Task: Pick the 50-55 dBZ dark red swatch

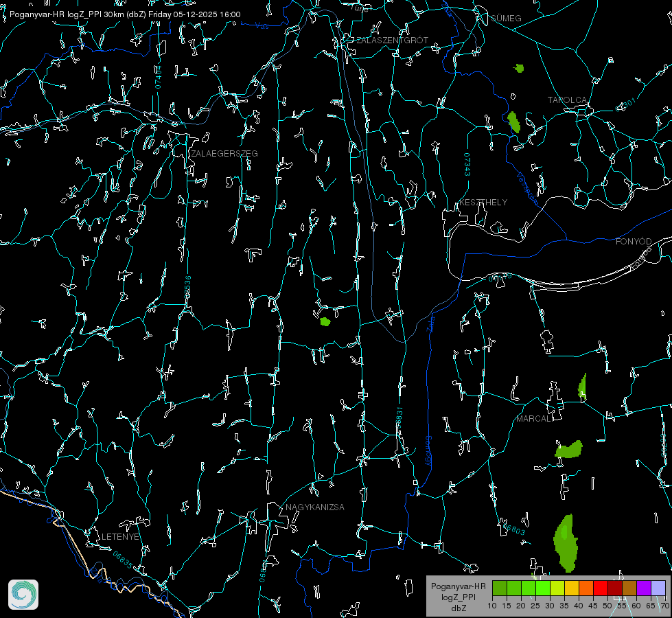Action: pos(615,588)
